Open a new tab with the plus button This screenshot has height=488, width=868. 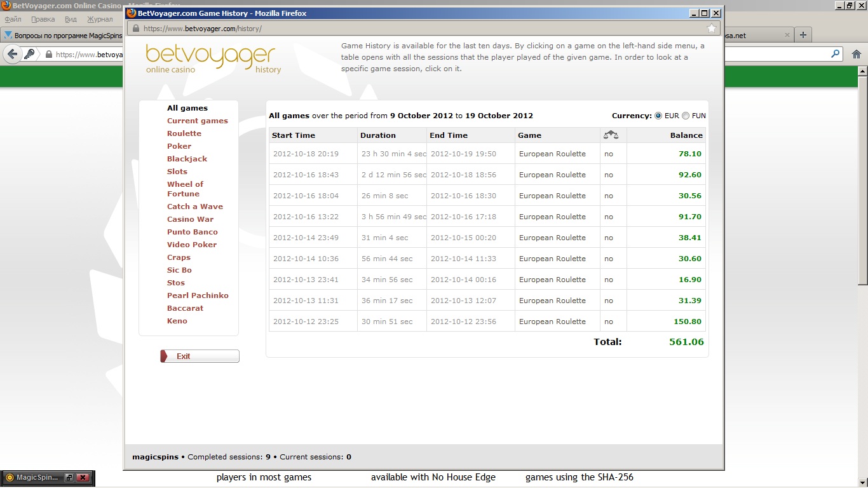(803, 35)
